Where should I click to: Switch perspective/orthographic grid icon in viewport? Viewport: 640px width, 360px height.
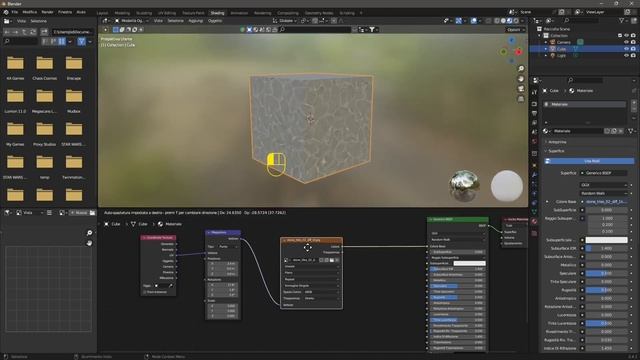[x=521, y=99]
